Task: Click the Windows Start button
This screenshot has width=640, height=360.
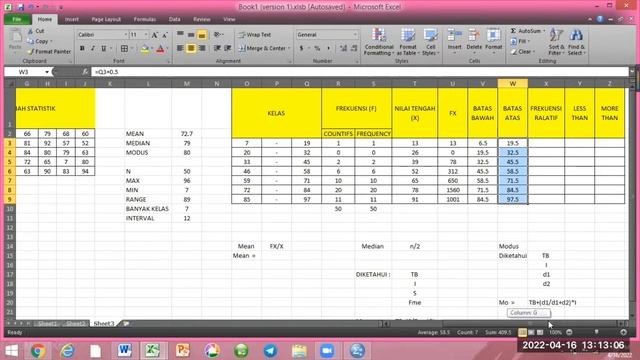Action: tap(11, 351)
